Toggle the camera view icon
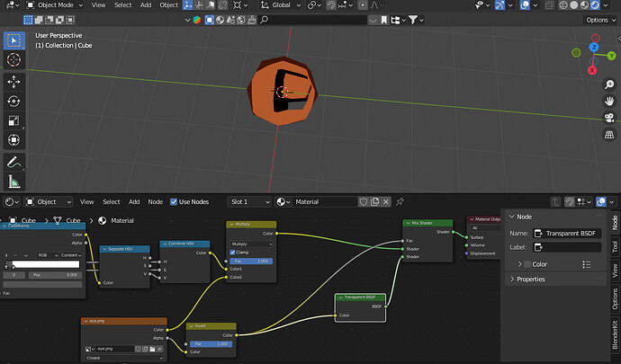This screenshot has width=621, height=364. [609, 118]
